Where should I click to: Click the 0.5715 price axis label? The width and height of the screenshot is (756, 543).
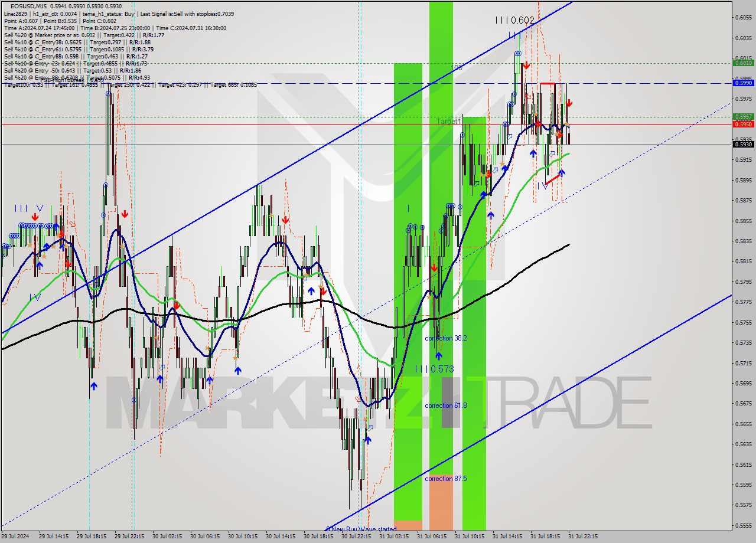point(743,363)
